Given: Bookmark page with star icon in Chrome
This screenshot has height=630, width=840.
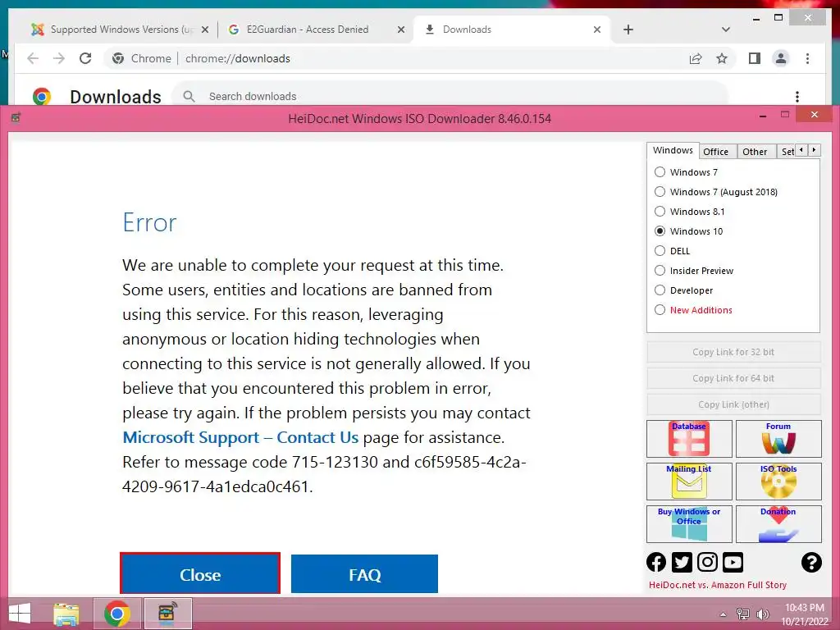Looking at the screenshot, I should pyautogui.click(x=722, y=58).
